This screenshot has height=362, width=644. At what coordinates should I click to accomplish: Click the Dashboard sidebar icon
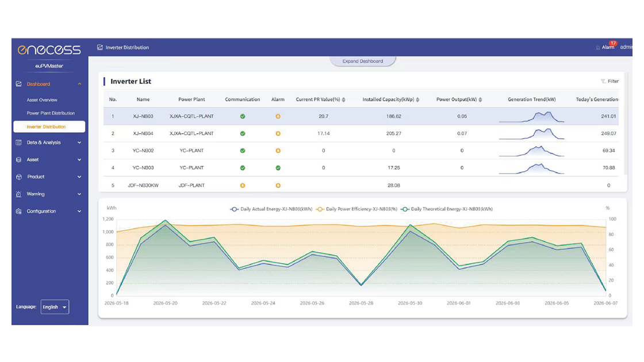pos(18,84)
